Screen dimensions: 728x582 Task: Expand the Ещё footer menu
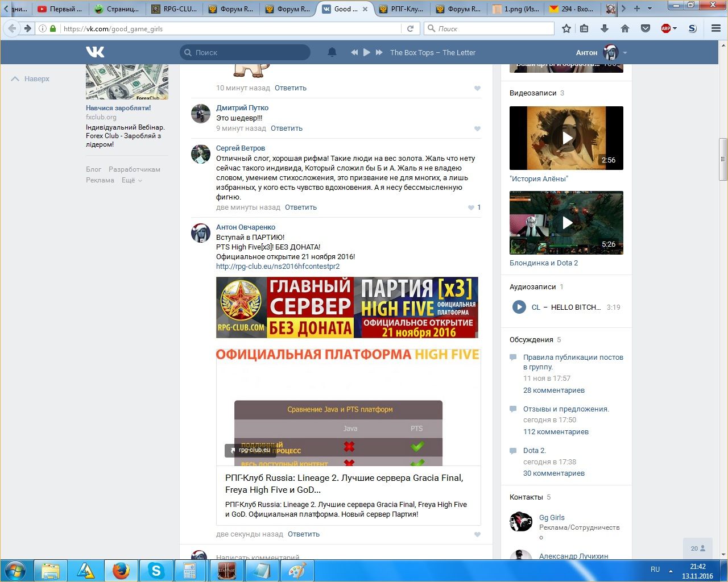(131, 180)
